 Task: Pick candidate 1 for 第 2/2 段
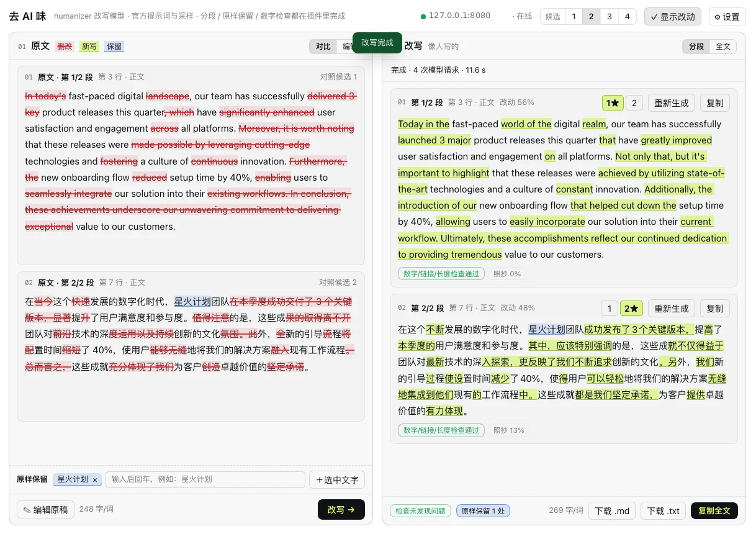click(x=610, y=309)
